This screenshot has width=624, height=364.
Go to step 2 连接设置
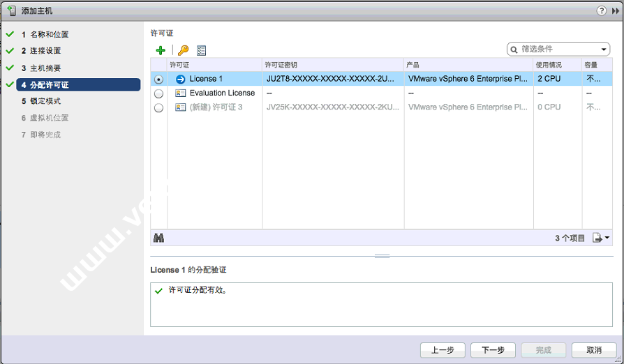[x=41, y=51]
